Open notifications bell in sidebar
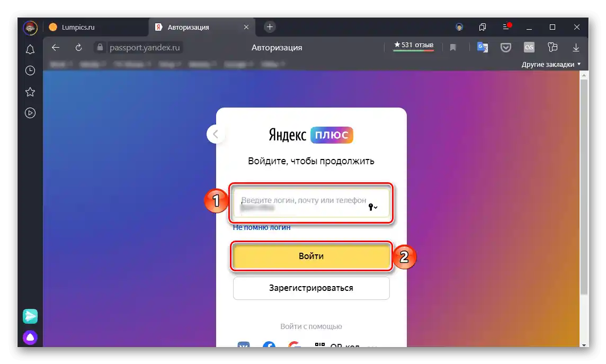The height and width of the screenshot is (364, 606). (x=30, y=49)
